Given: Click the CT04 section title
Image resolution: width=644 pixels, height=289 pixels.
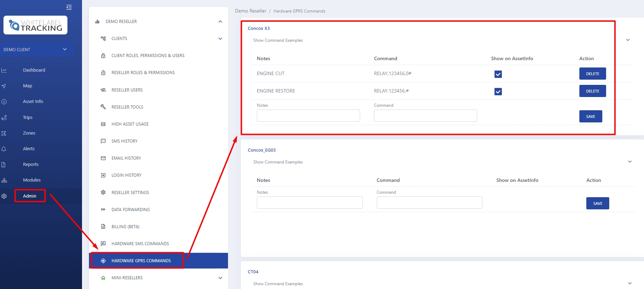Looking at the screenshot, I should coord(253,272).
